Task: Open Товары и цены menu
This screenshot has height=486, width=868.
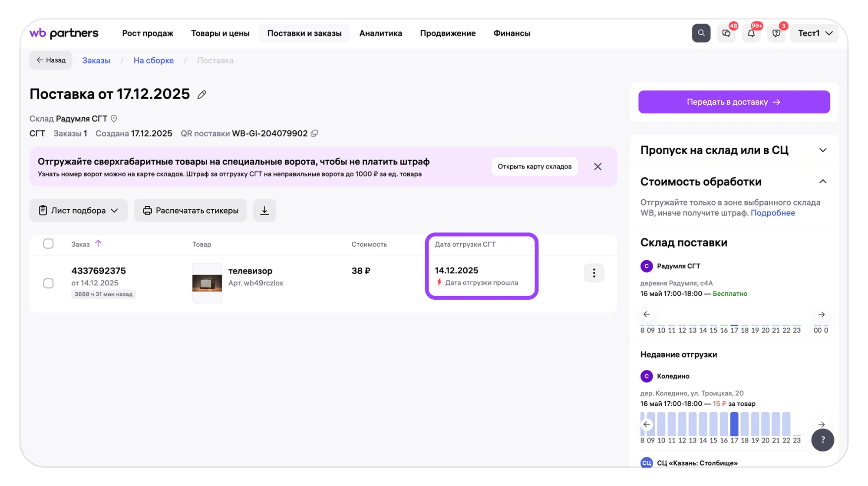Action: pyautogui.click(x=220, y=33)
